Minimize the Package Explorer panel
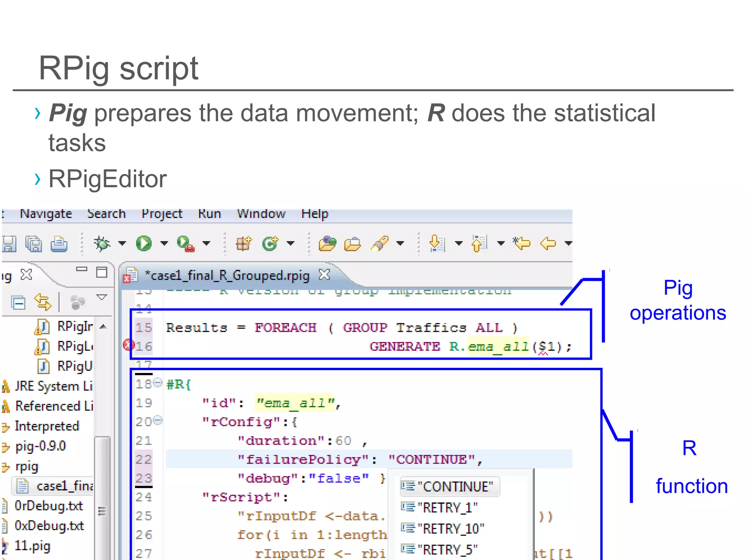The height and width of the screenshot is (560, 747). 81,269
